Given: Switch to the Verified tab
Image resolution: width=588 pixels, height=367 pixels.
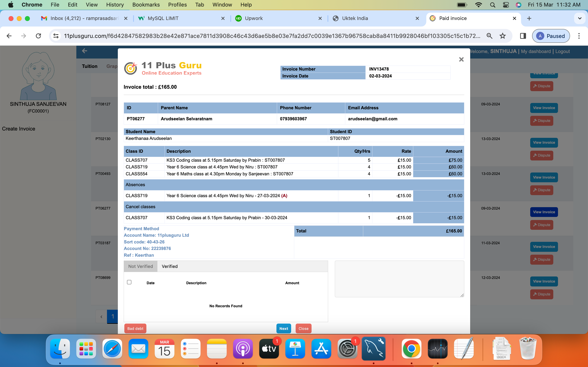Looking at the screenshot, I should point(170,266).
